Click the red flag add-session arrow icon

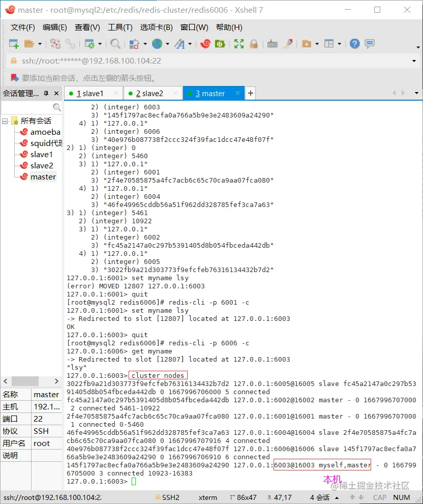point(15,78)
